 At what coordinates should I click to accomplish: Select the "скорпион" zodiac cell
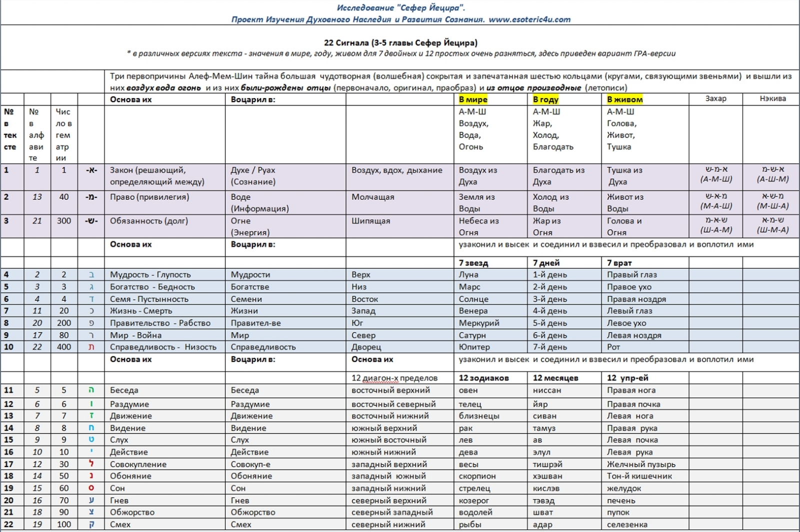pos(477,476)
